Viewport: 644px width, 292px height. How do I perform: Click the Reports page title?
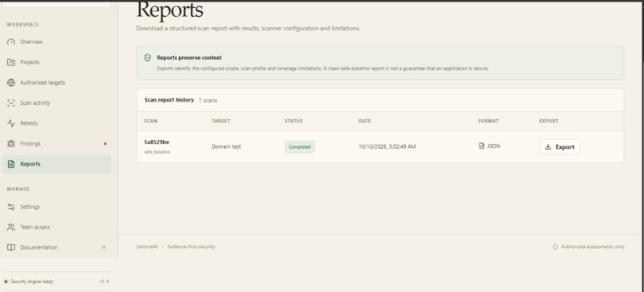[x=169, y=10]
